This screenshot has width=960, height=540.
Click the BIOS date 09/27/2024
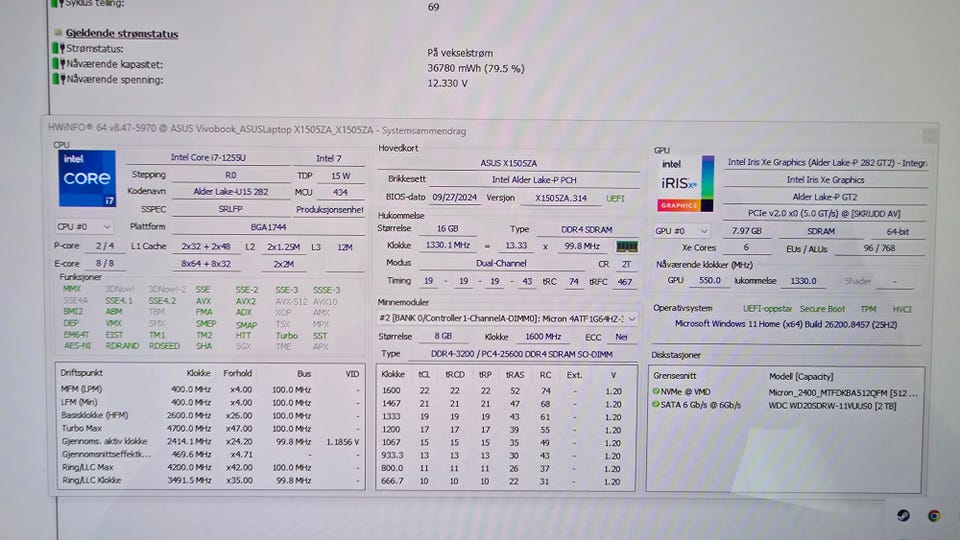point(454,197)
